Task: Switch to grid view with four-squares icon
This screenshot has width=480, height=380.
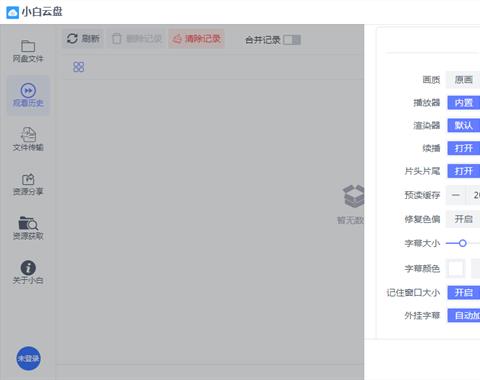Action: [x=79, y=67]
